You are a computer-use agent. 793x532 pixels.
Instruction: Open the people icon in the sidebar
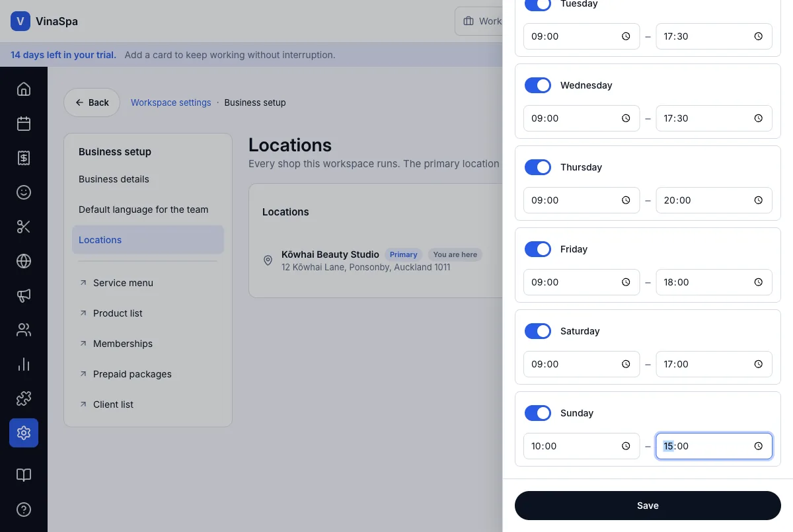pos(24,330)
